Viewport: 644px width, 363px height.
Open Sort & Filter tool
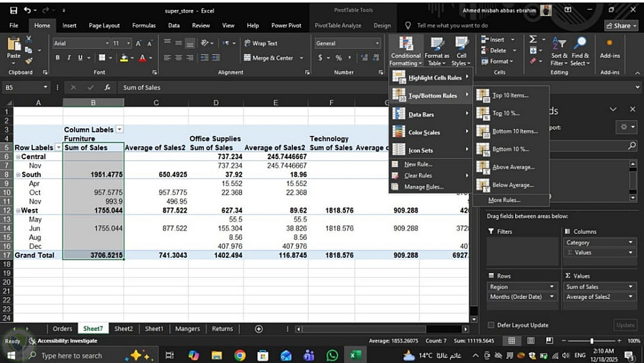(x=558, y=49)
